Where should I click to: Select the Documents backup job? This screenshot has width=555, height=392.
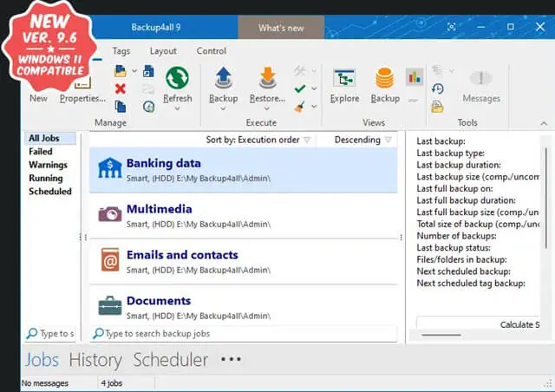pyautogui.click(x=243, y=305)
